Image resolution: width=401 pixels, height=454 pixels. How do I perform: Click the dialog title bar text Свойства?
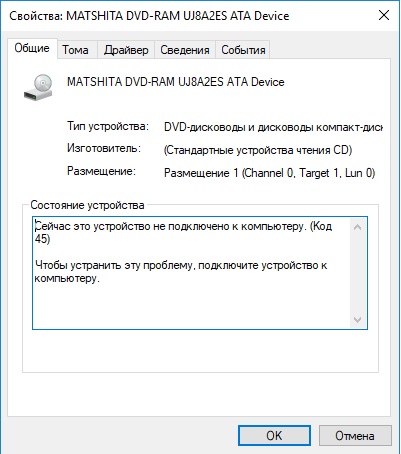[149, 16]
